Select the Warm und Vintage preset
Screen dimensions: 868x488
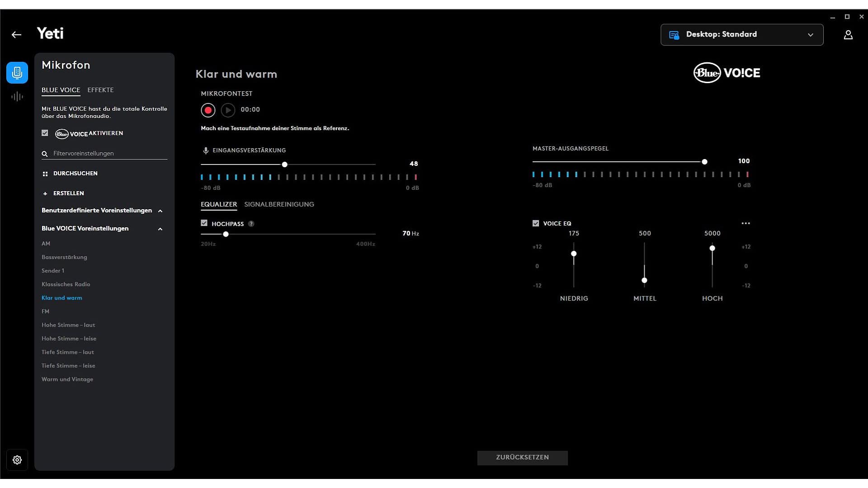[x=67, y=379]
